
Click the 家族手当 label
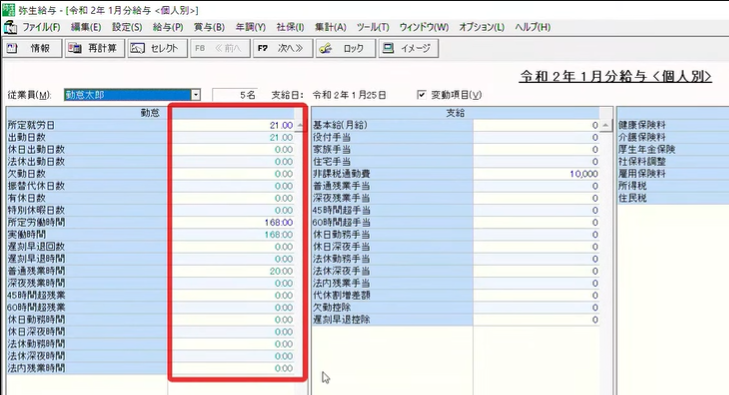[331, 150]
